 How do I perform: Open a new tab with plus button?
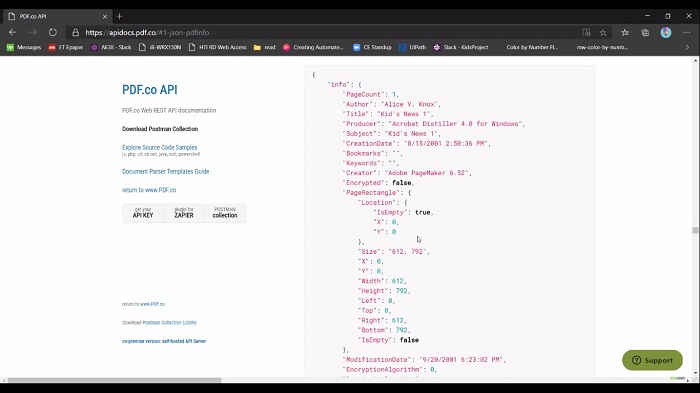[119, 17]
